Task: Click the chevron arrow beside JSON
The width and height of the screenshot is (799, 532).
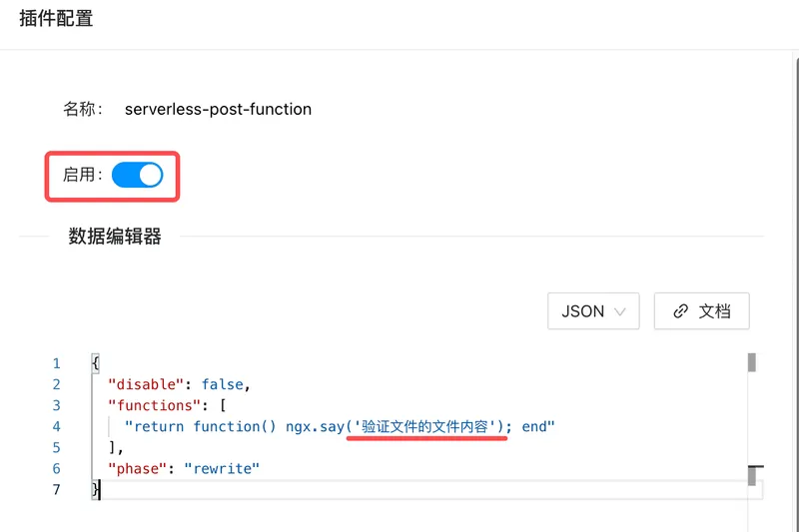Action: 620,312
